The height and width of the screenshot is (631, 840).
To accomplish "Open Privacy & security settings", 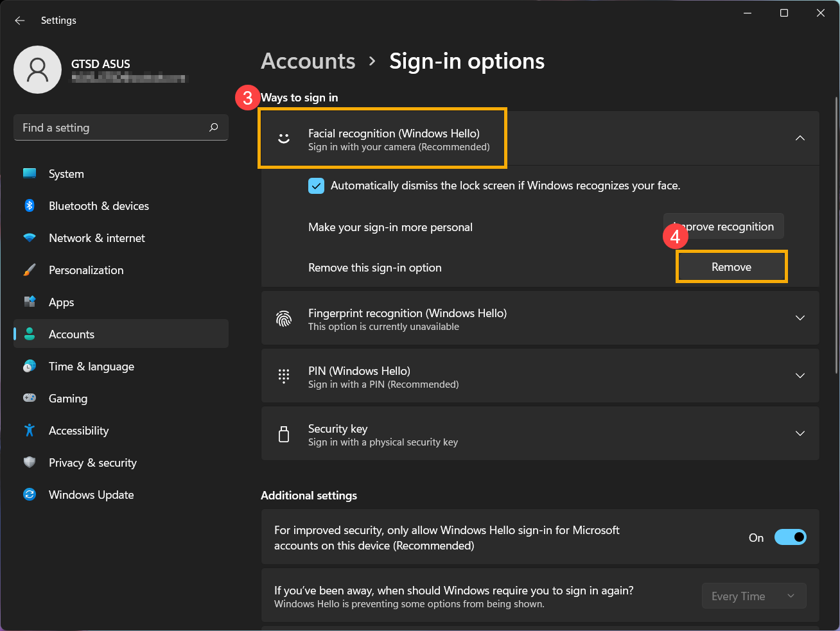I will point(121,462).
